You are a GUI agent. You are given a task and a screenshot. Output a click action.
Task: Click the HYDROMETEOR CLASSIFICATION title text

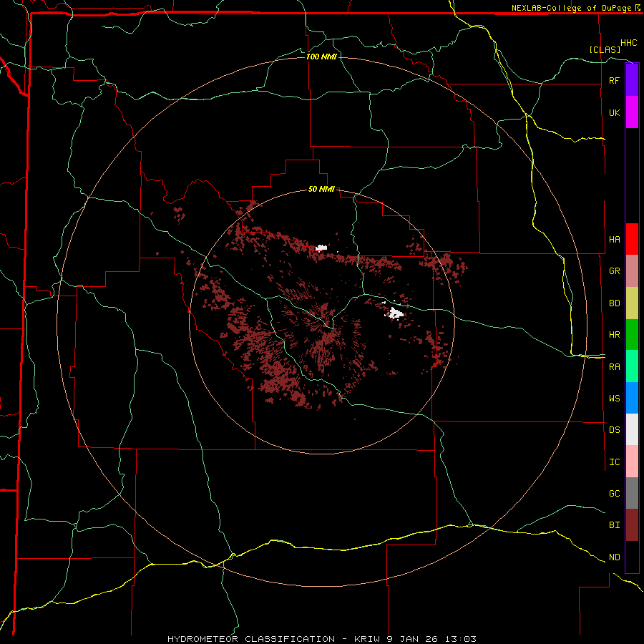point(252,639)
